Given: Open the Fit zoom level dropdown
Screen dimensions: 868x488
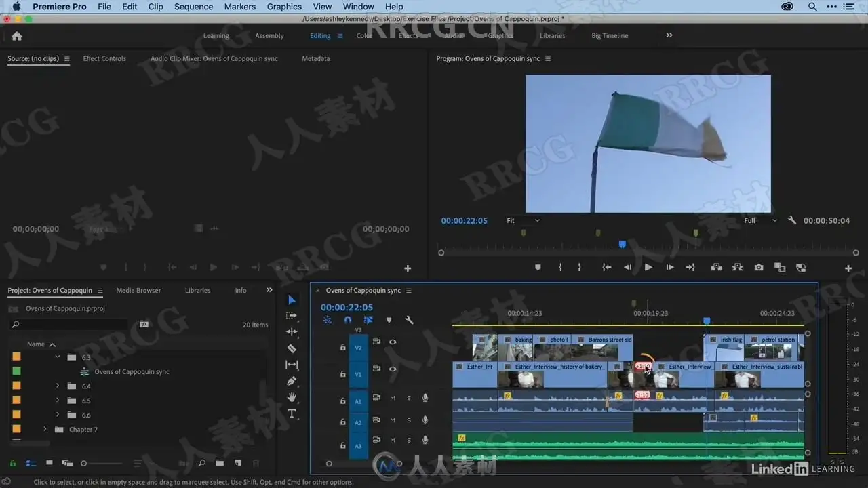Looking at the screenshot, I should (x=523, y=220).
